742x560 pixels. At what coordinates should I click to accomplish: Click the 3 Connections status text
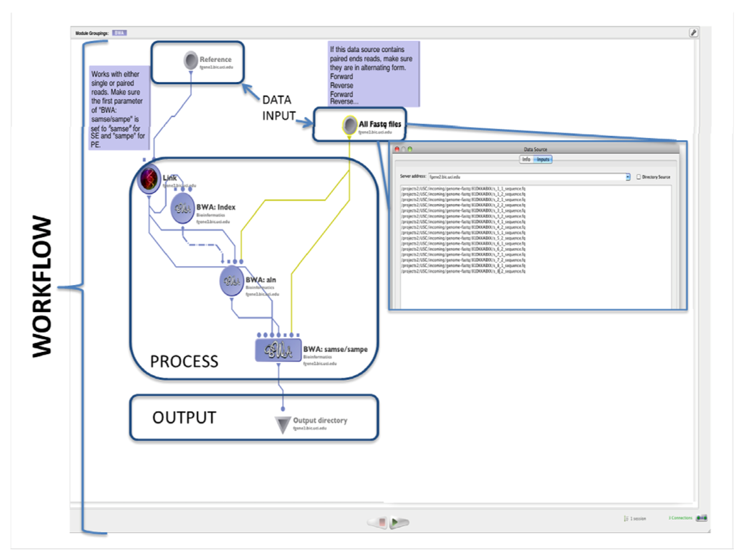[680, 518]
